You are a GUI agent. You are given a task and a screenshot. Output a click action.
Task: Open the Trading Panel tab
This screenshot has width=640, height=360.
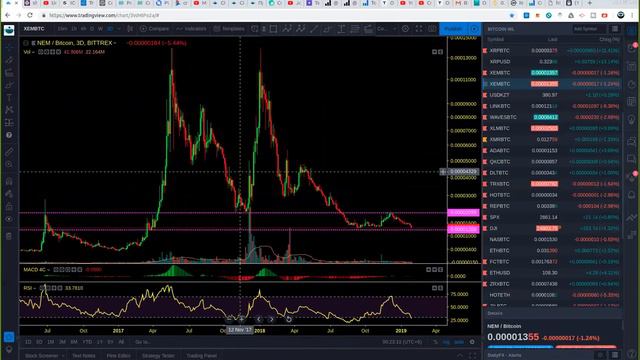pyautogui.click(x=201, y=356)
